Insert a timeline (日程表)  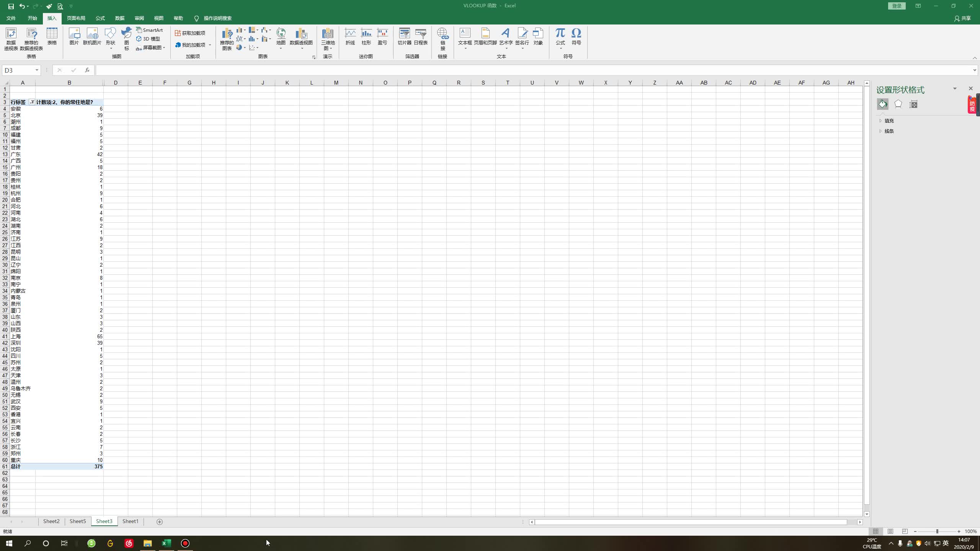coord(421,36)
